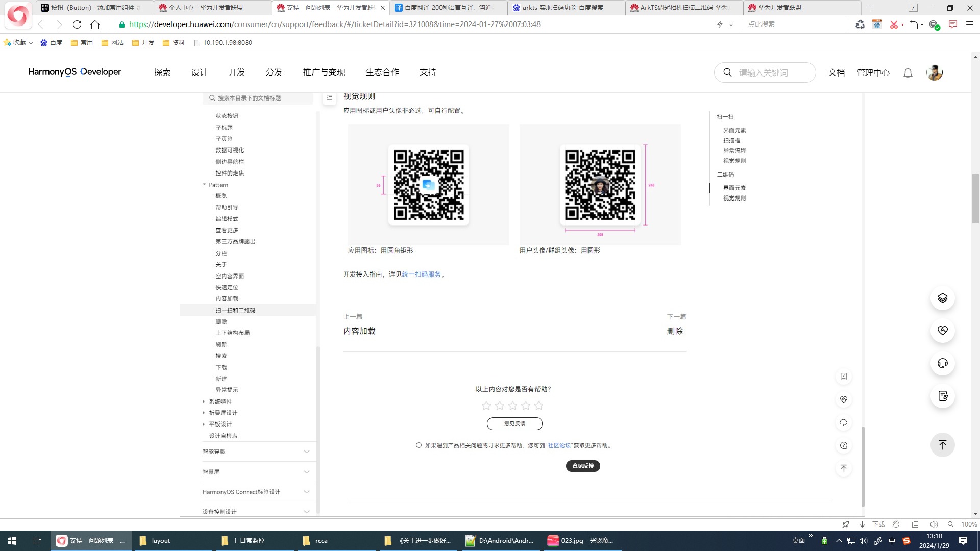Open Windows Start menu
The image size is (980, 551).
pos(12,541)
